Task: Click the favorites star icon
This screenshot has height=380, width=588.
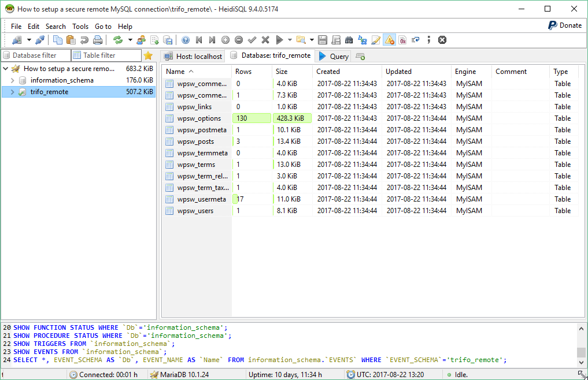Action: [x=148, y=55]
